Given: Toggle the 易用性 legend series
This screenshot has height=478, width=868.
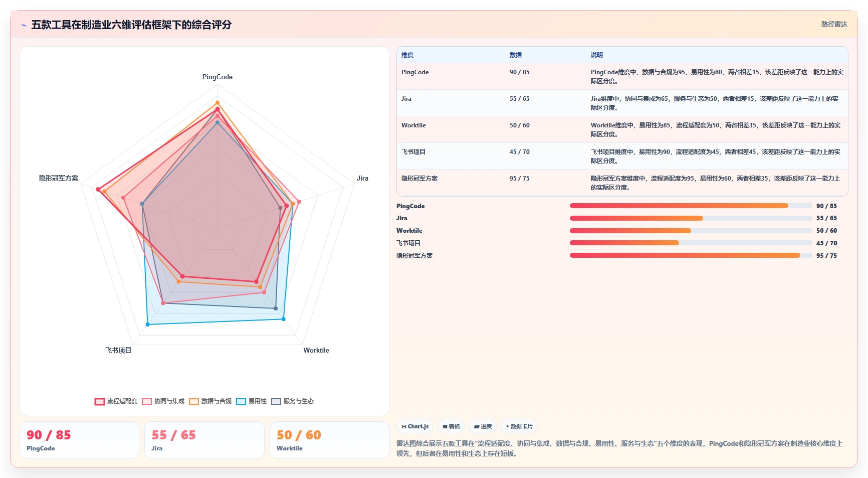Looking at the screenshot, I should (252, 401).
